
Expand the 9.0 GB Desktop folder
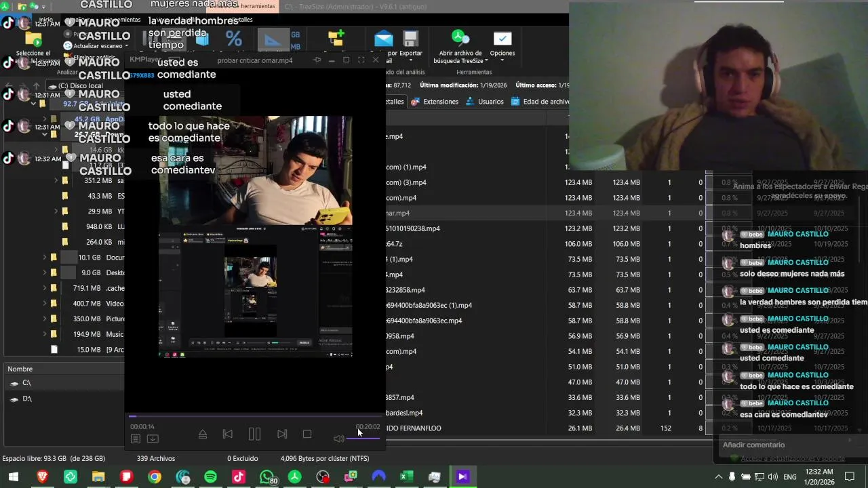[x=45, y=273]
